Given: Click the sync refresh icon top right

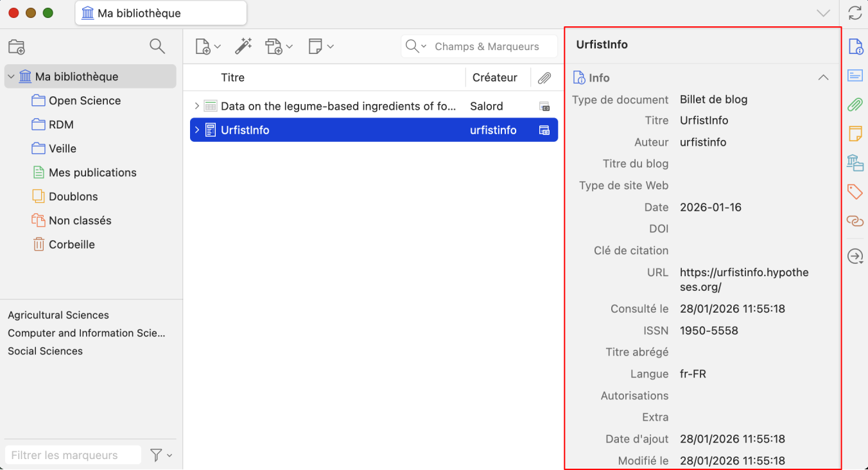Looking at the screenshot, I should 855,12.
